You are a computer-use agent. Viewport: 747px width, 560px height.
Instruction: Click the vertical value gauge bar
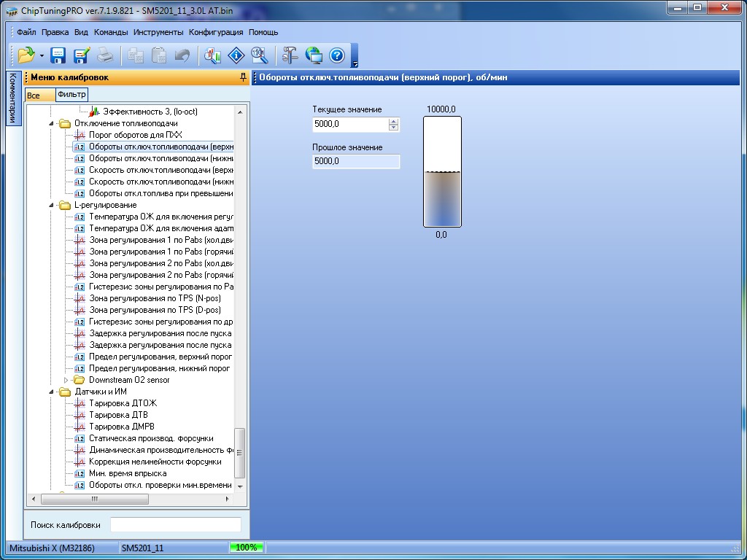[x=442, y=172]
